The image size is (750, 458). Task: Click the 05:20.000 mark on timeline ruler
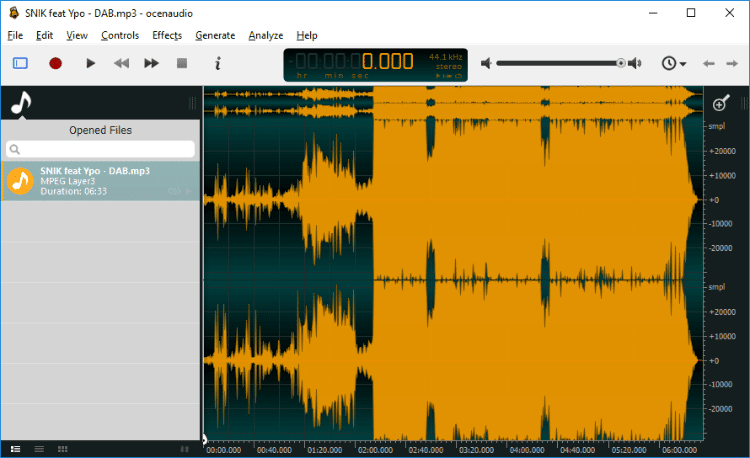pyautogui.click(x=629, y=450)
